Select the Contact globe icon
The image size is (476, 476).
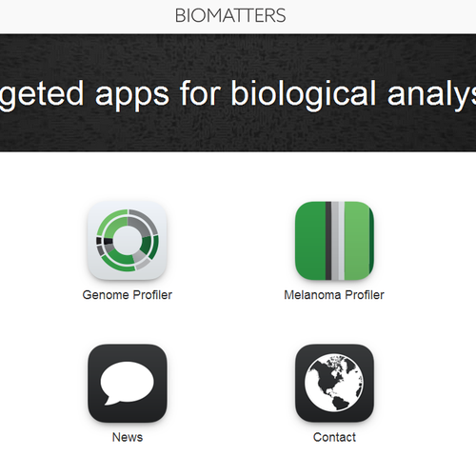click(x=334, y=383)
